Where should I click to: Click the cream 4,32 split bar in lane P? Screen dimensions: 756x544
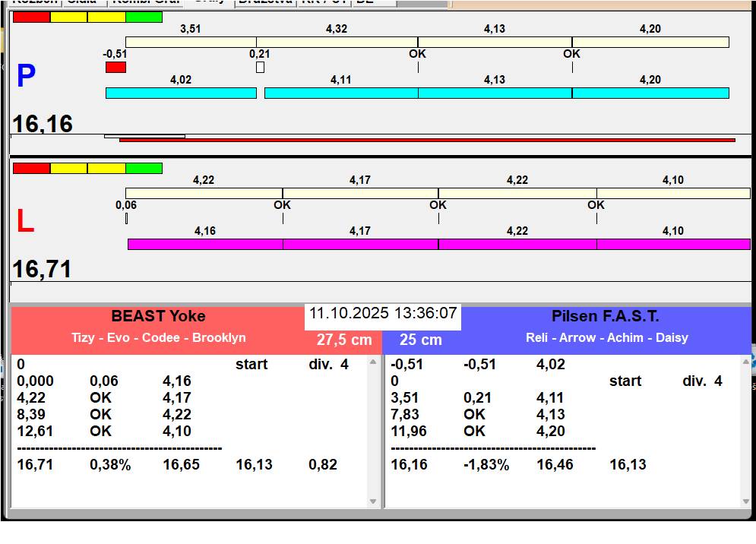tap(337, 42)
